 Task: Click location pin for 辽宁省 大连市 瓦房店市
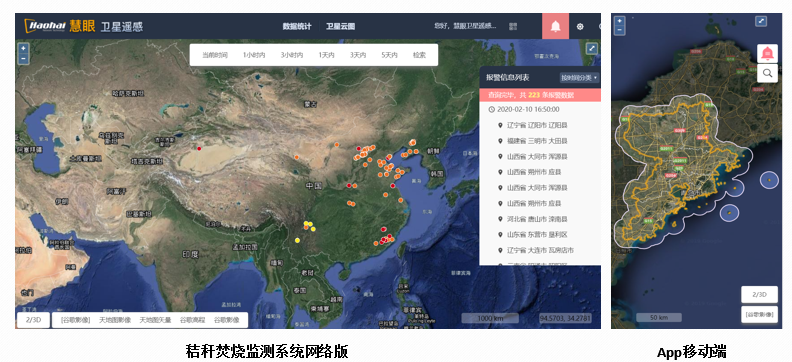[500, 250]
